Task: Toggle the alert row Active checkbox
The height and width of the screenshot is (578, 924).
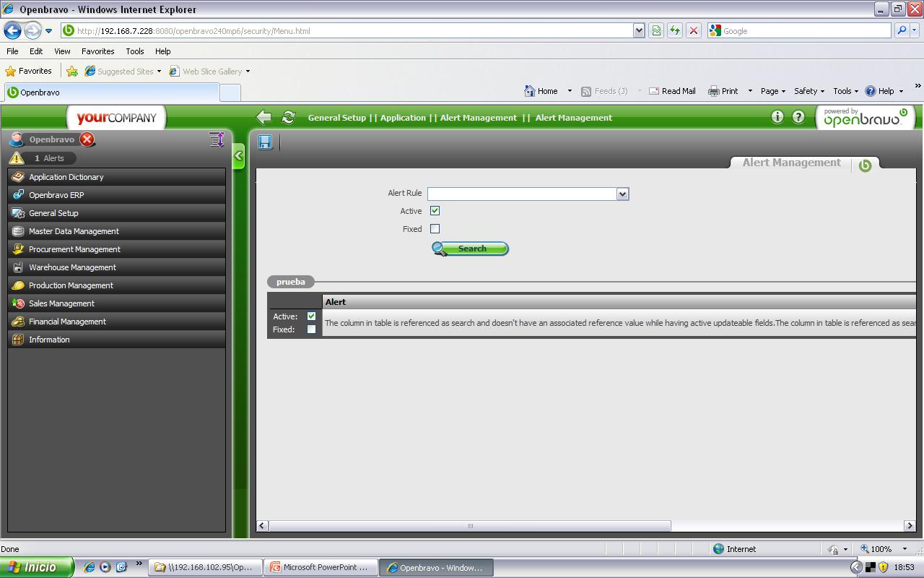Action: pos(311,316)
